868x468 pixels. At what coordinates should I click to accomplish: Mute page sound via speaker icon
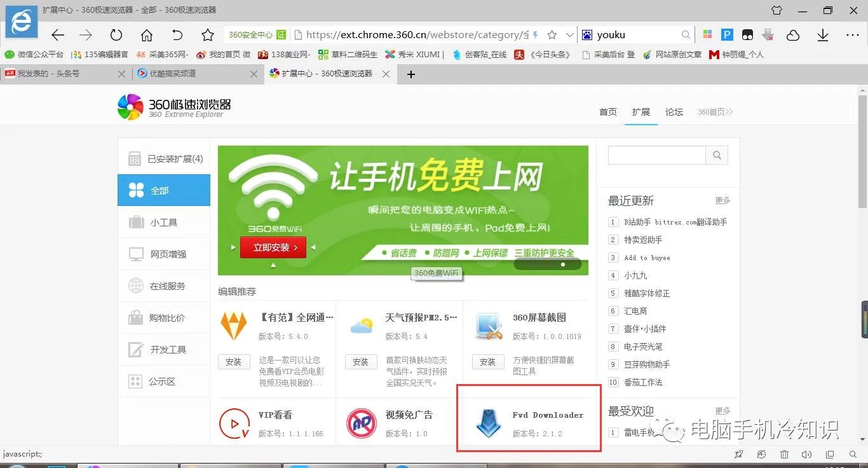807,455
